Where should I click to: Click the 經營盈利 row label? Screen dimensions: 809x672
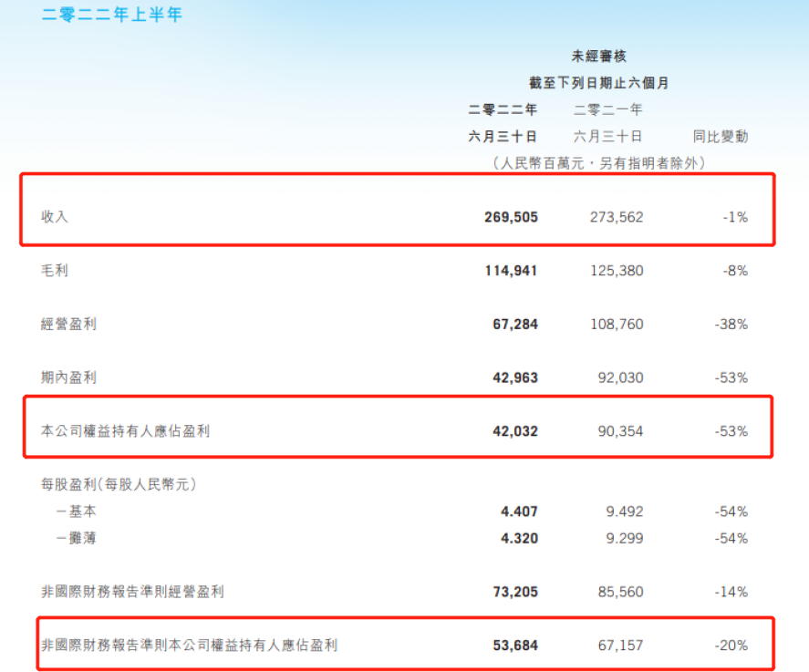coord(68,324)
